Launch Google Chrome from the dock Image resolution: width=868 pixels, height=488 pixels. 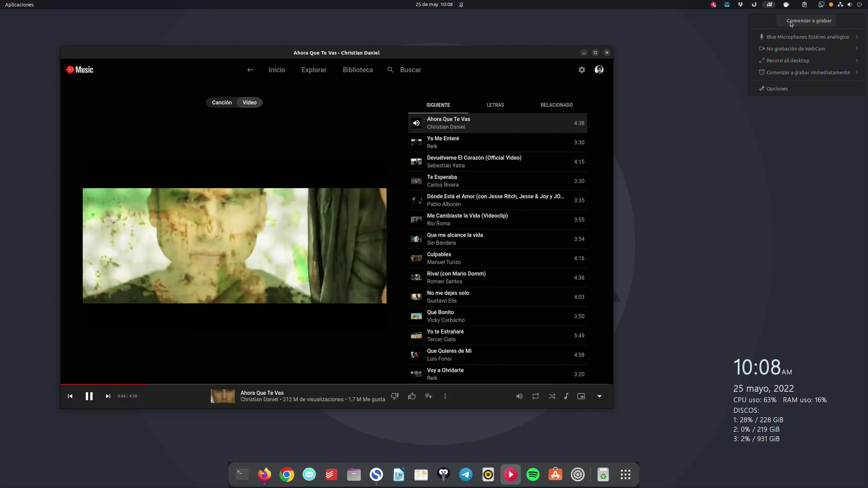(x=287, y=475)
